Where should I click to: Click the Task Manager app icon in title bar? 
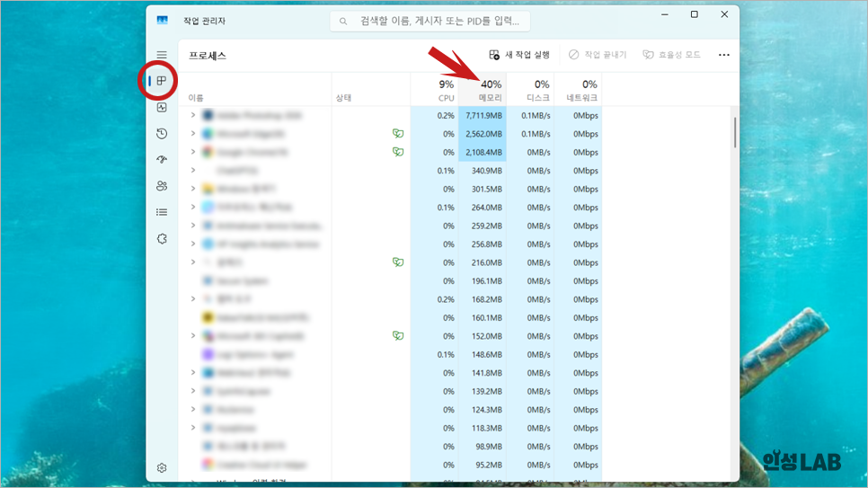[163, 21]
